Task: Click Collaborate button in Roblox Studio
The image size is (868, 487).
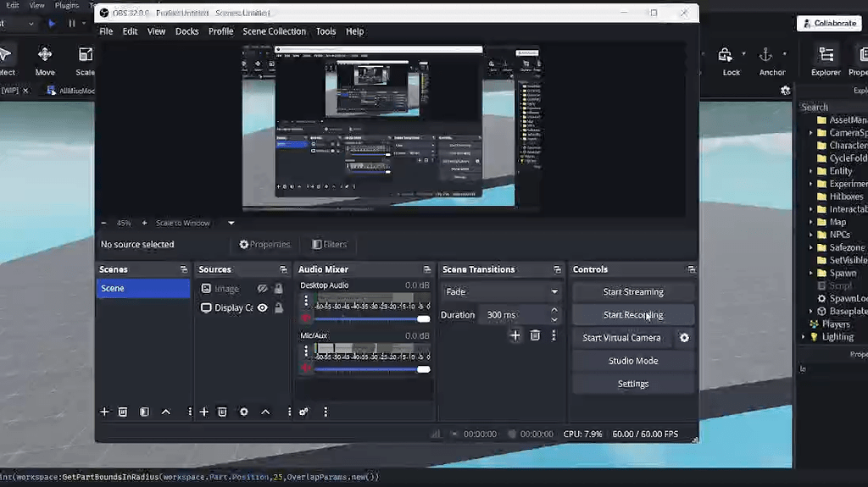Action: coord(829,23)
